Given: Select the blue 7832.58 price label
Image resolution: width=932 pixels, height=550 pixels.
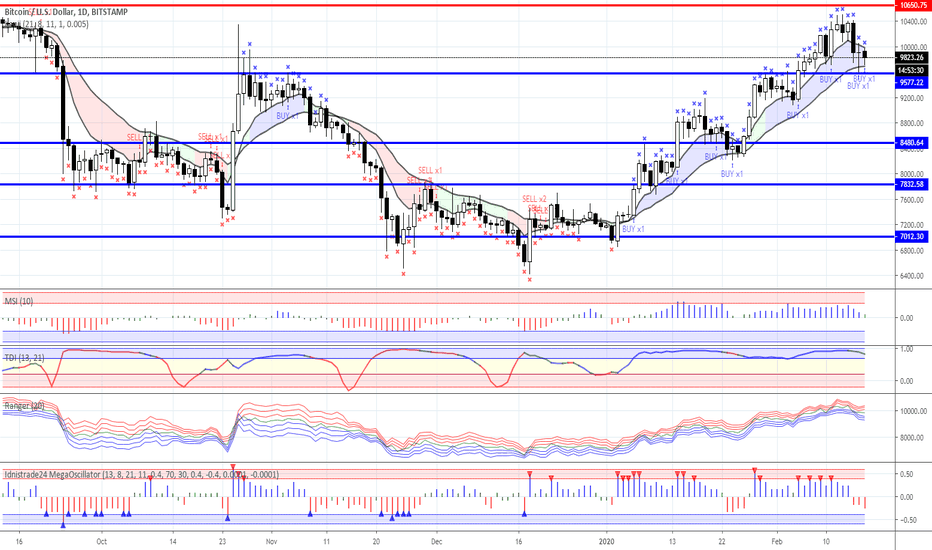Looking at the screenshot, I should [912, 184].
